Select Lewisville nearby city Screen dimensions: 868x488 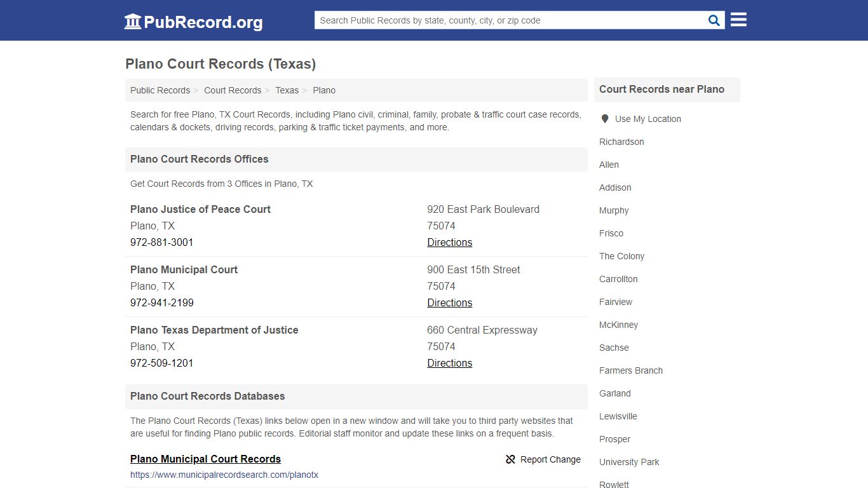618,416
